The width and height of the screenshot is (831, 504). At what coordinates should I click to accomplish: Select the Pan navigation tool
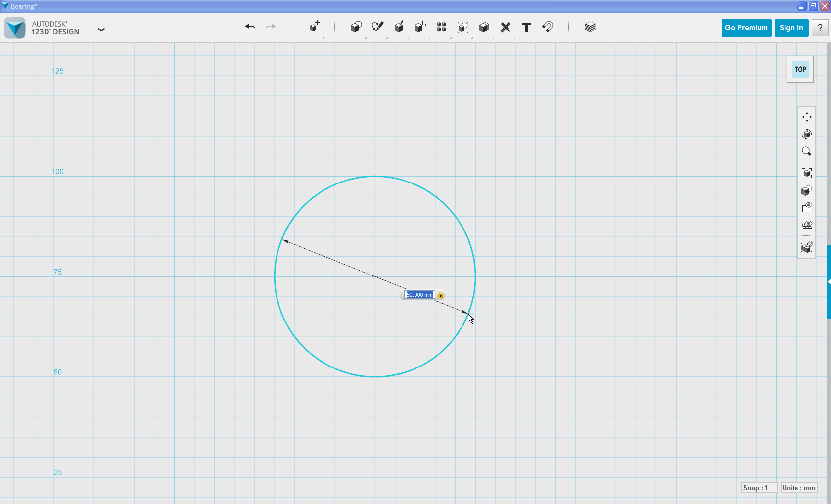pos(807,117)
